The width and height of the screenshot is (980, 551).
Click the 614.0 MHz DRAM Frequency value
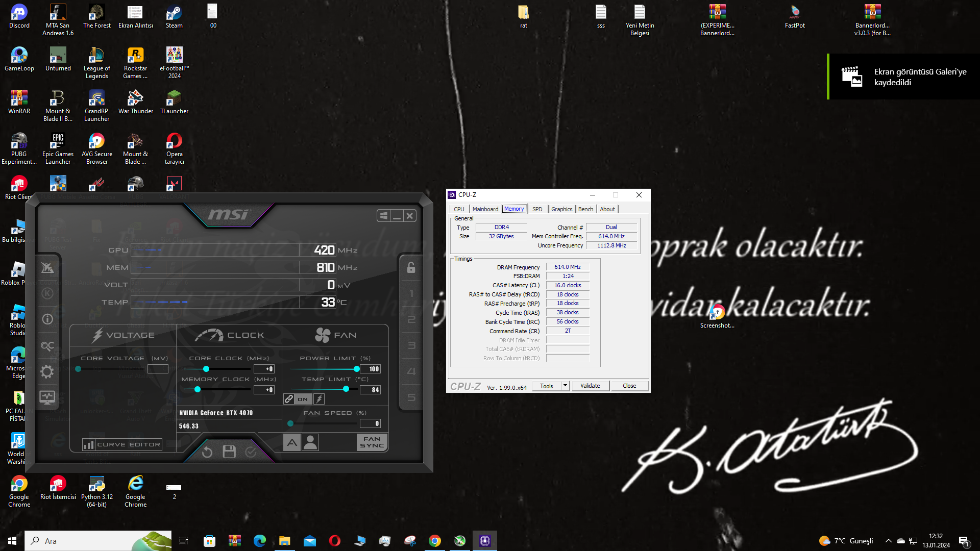click(568, 267)
